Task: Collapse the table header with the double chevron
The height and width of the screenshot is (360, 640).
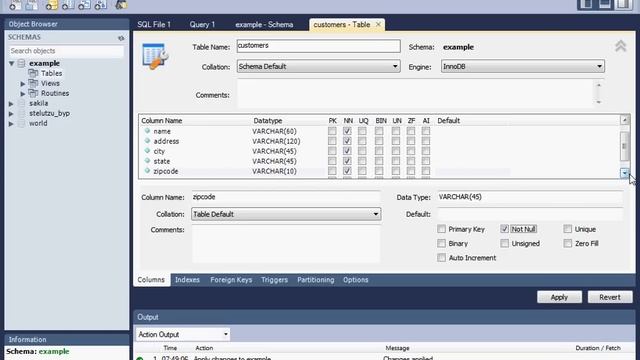Action: (x=620, y=46)
